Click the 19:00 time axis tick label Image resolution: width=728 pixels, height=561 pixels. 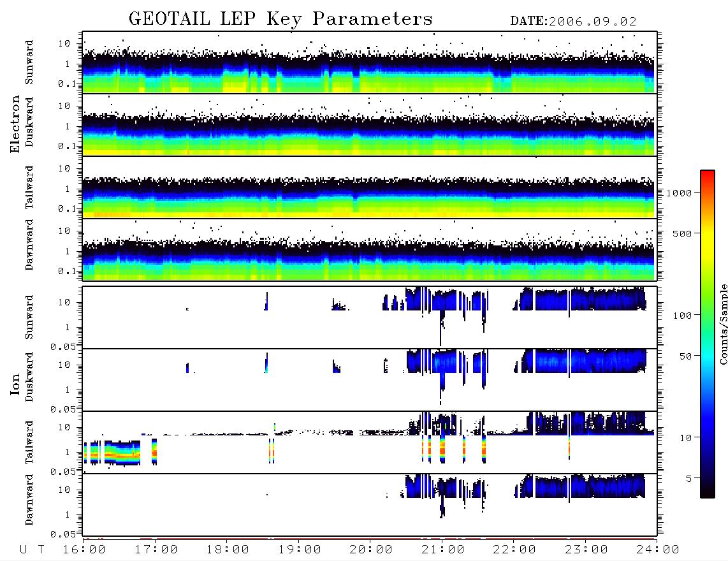tap(300, 550)
